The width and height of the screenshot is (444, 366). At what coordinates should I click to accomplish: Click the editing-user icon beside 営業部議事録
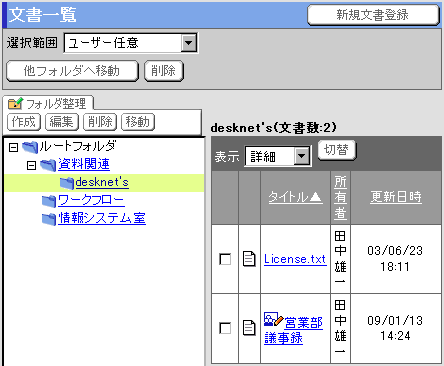pos(273,320)
